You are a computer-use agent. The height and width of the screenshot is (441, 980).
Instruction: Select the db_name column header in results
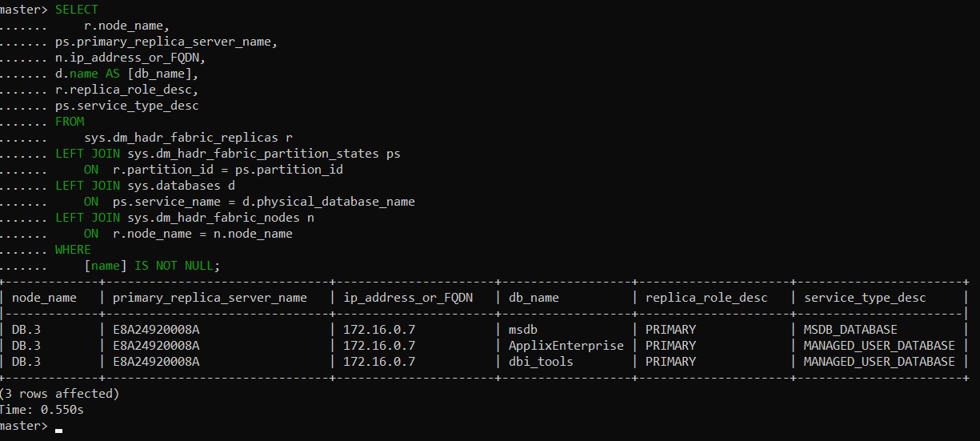pyautogui.click(x=534, y=298)
